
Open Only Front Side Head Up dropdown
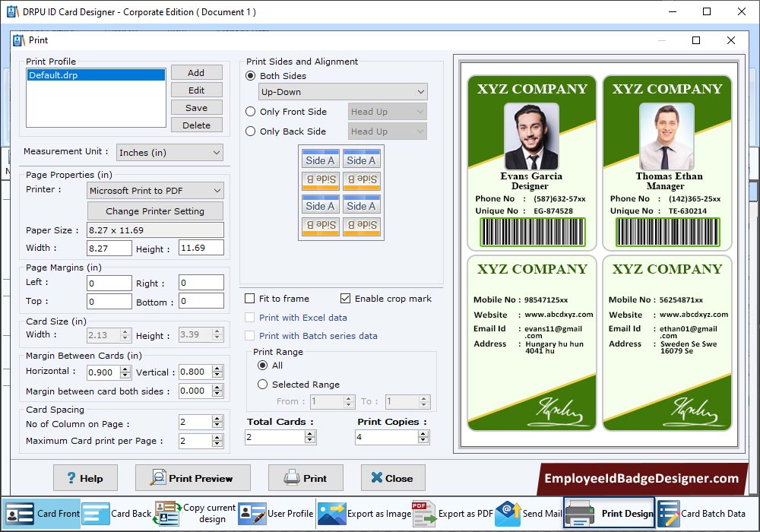click(388, 112)
